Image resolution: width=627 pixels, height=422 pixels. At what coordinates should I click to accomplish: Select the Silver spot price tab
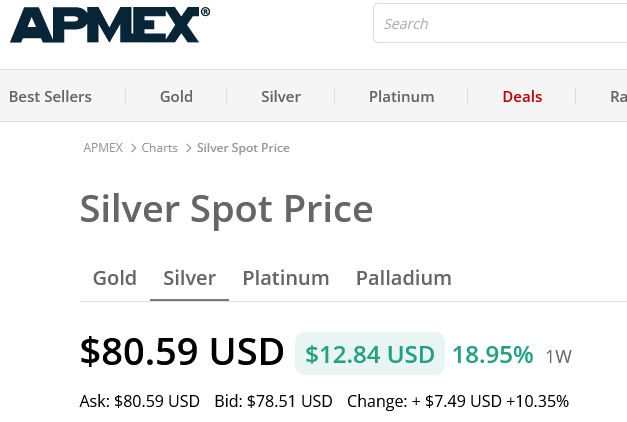point(190,278)
